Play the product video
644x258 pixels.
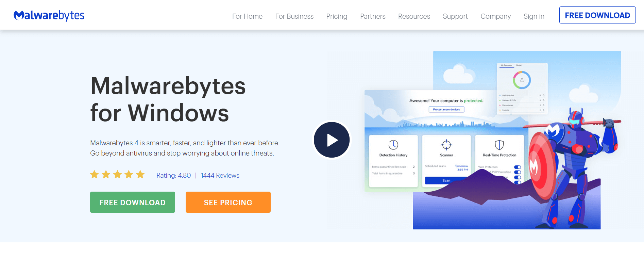coord(332,140)
